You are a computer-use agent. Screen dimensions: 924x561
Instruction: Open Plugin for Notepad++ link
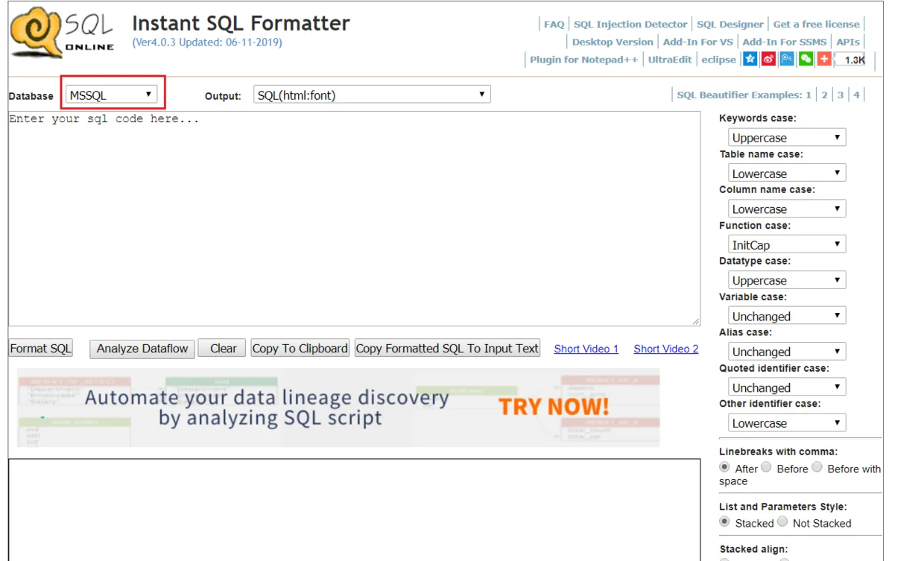583,60
